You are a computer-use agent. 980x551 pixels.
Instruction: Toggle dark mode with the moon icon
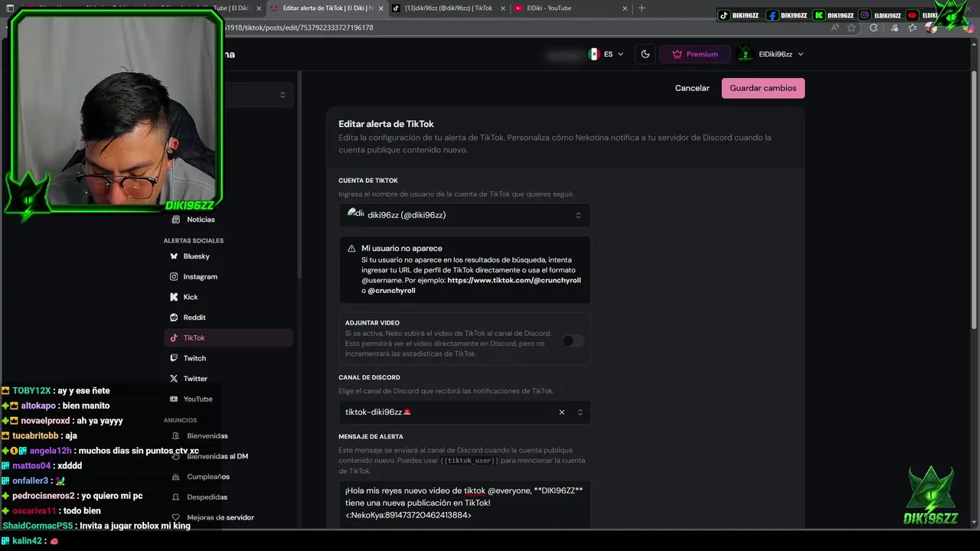[645, 54]
